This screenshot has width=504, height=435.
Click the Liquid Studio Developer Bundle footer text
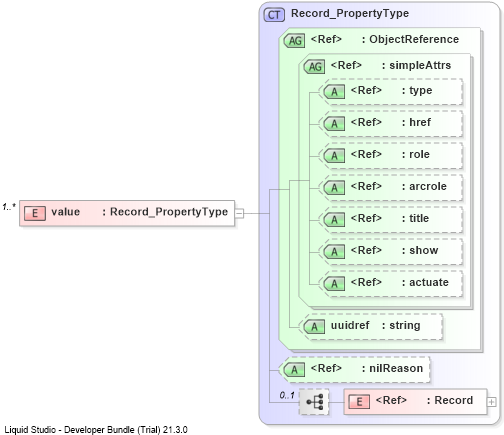point(96,430)
